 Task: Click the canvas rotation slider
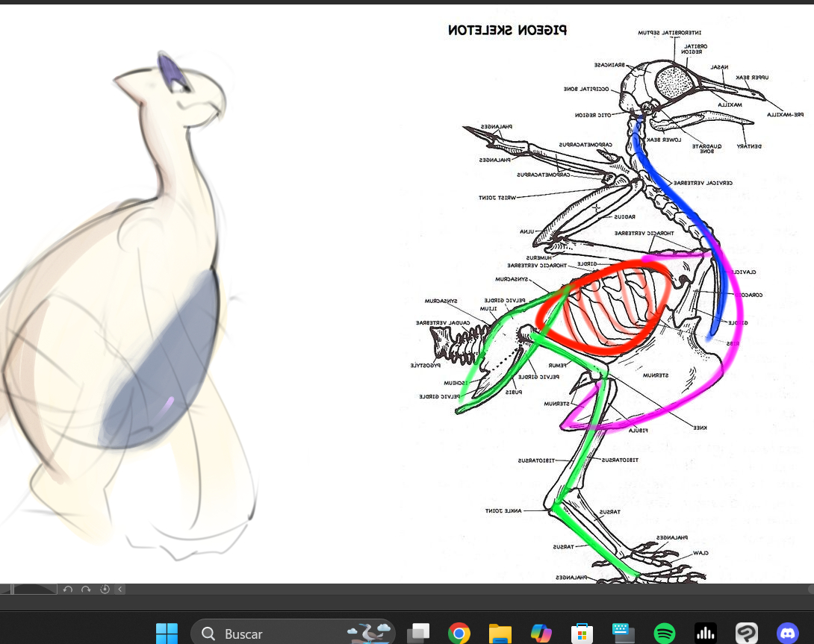(34, 590)
